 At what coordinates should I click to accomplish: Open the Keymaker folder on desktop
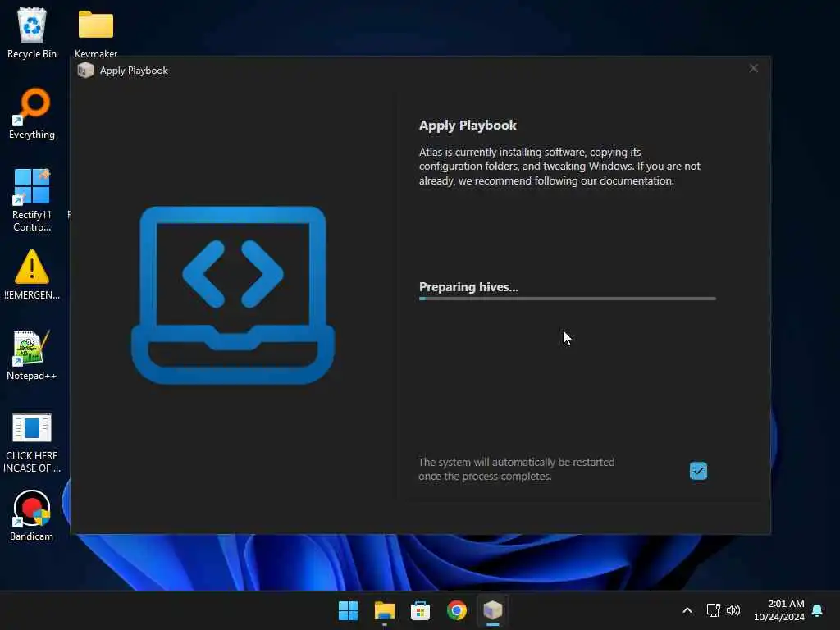pos(96,32)
